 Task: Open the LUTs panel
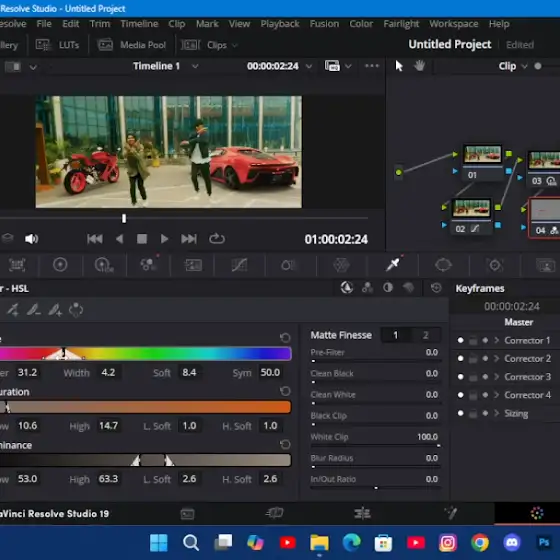(57, 45)
